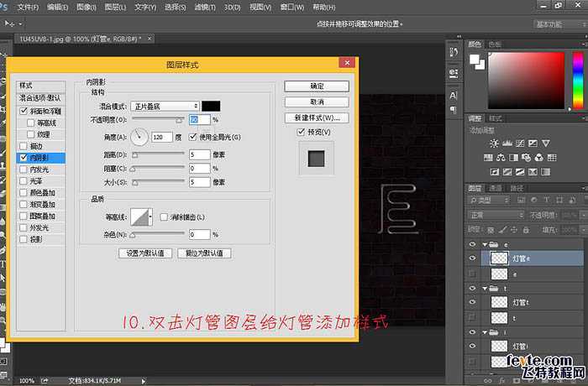
Task: Open the 混合模式 blend mode dropdown
Action: pos(165,106)
